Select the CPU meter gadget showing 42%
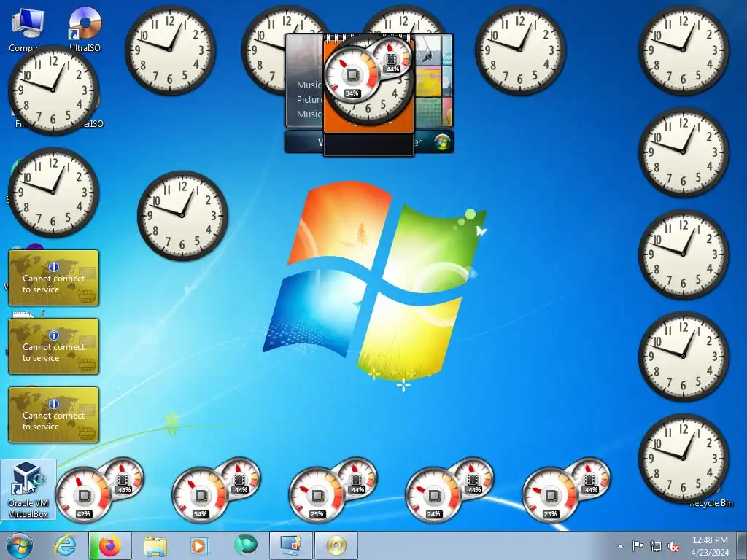 click(83, 496)
